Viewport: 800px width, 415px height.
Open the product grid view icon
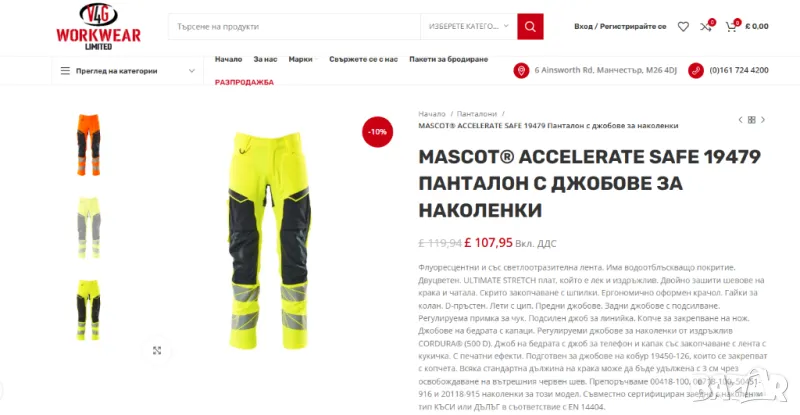(x=752, y=120)
